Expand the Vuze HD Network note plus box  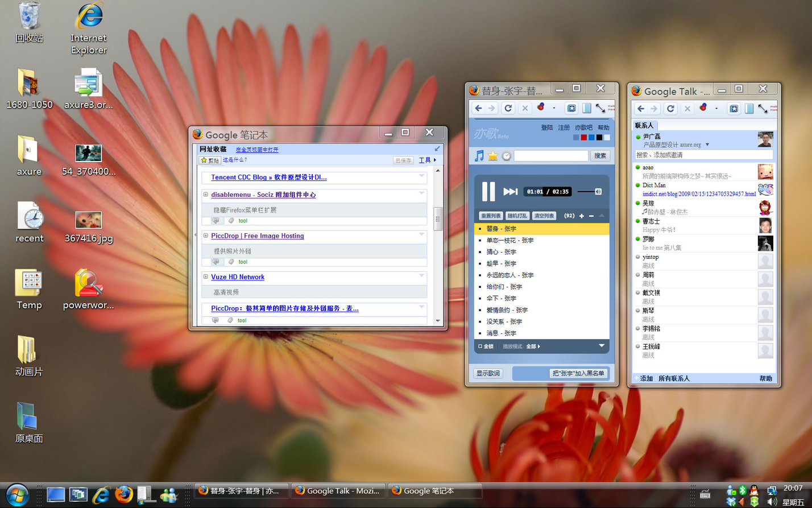(x=206, y=277)
